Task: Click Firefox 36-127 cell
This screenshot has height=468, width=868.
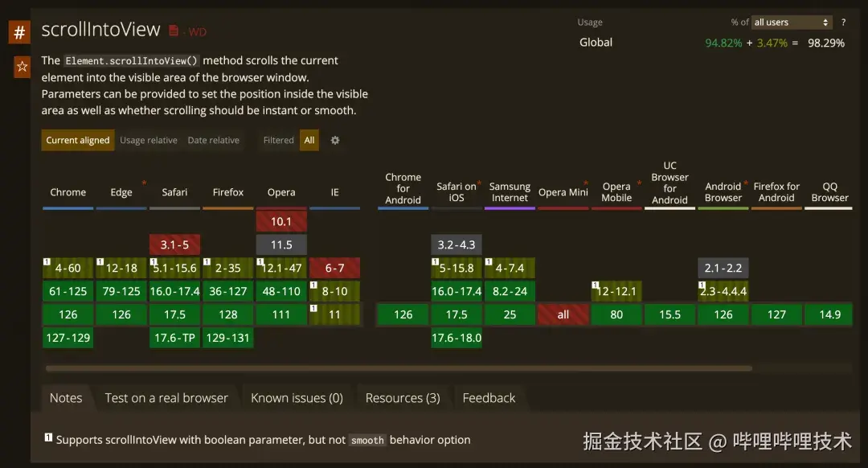Action: [228, 291]
